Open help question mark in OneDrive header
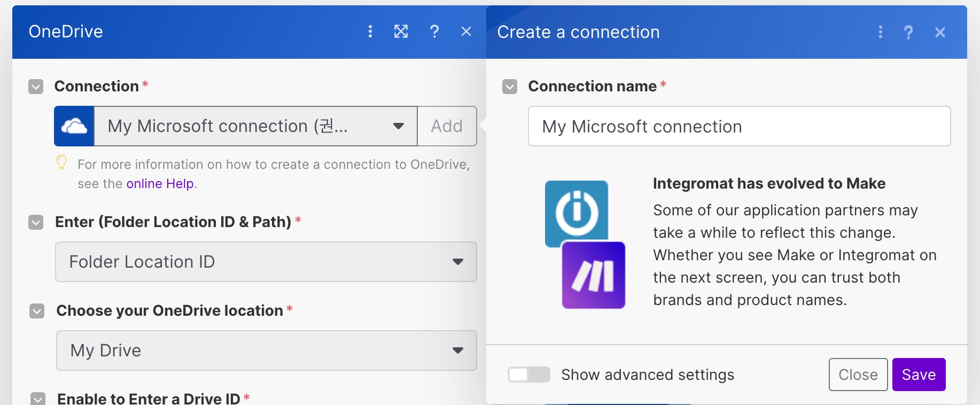Viewport: 980px width, 405px height. click(x=434, y=32)
